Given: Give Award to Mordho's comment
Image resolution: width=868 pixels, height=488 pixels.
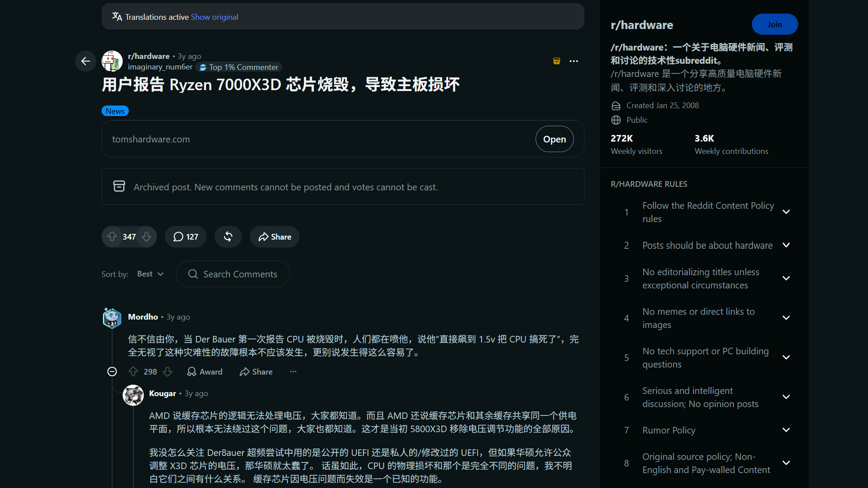Looking at the screenshot, I should tap(205, 371).
